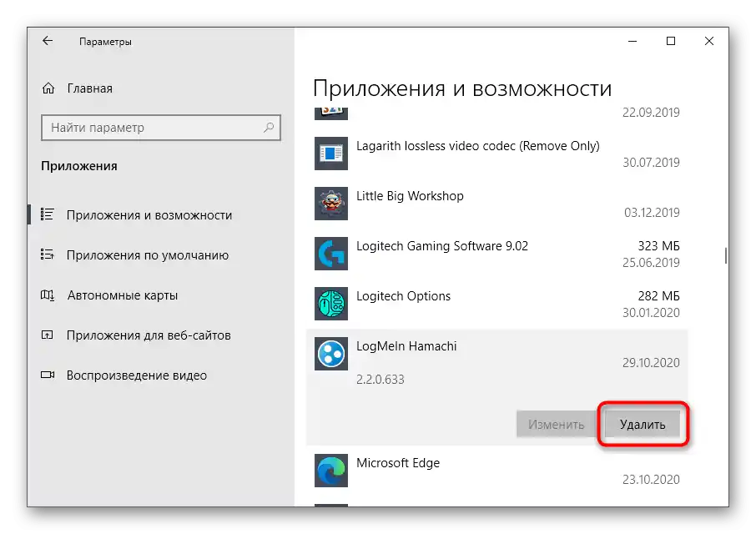
Task: Click the Microsoft Edge app icon
Action: tap(331, 471)
